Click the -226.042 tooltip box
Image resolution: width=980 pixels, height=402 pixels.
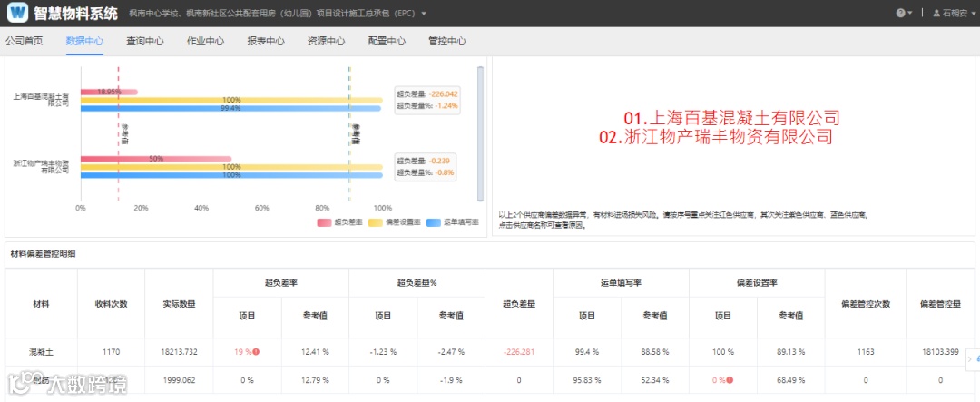tap(428, 100)
